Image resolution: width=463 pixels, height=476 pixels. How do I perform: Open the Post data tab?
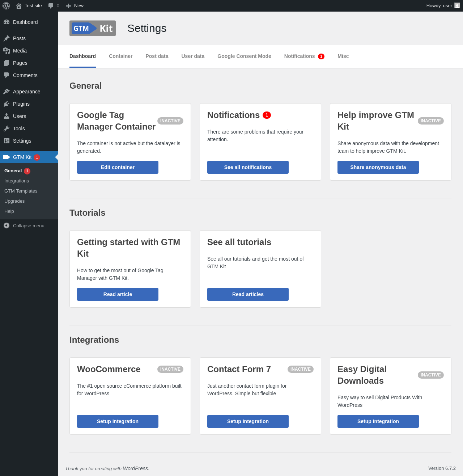(157, 56)
